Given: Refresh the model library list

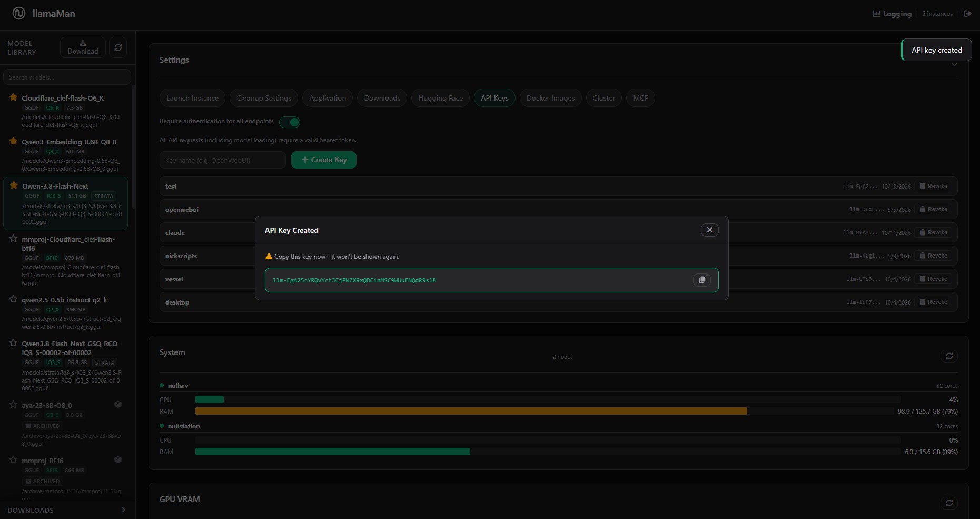Looking at the screenshot, I should pyautogui.click(x=118, y=47).
